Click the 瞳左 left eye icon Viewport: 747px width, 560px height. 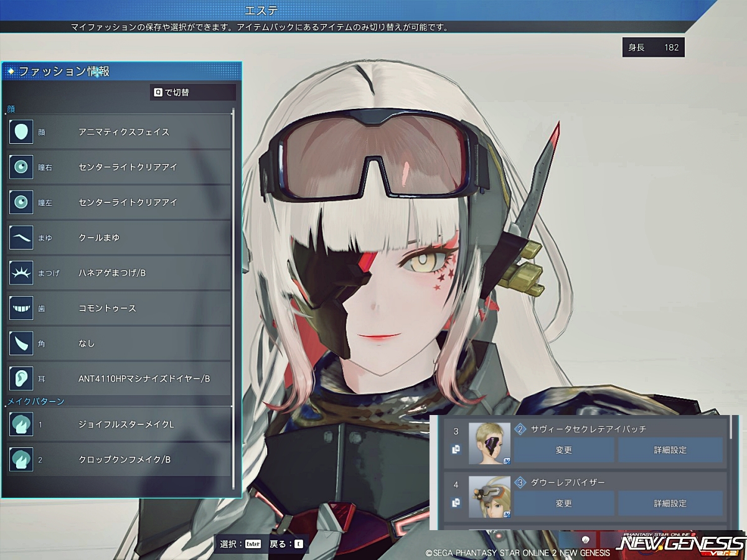pyautogui.click(x=21, y=202)
